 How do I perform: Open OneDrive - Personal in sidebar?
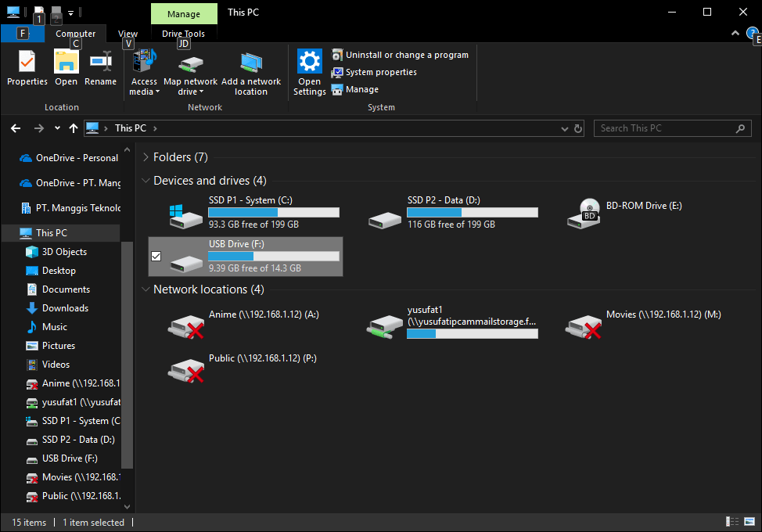[69, 158]
